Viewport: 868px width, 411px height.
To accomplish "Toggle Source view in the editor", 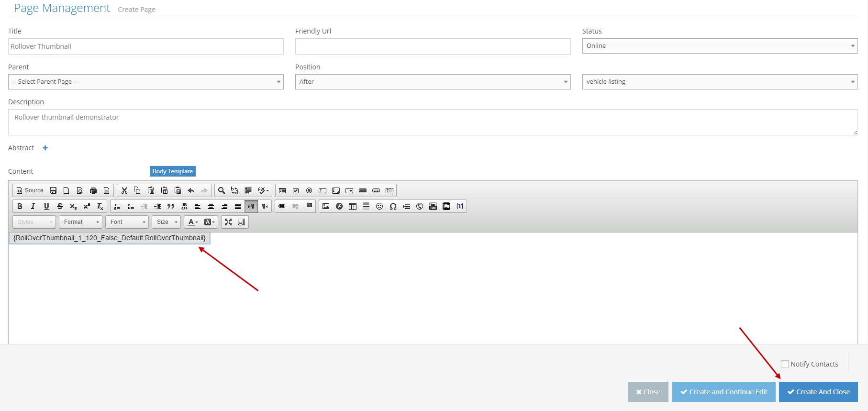I will click(30, 190).
